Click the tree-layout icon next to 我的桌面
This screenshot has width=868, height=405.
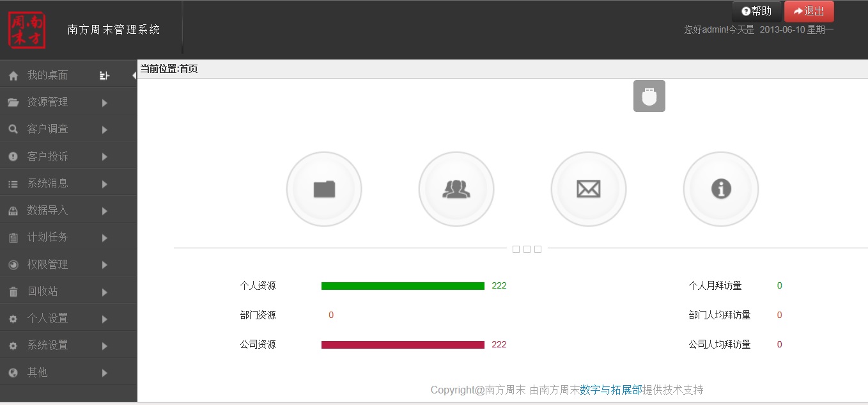pos(105,75)
